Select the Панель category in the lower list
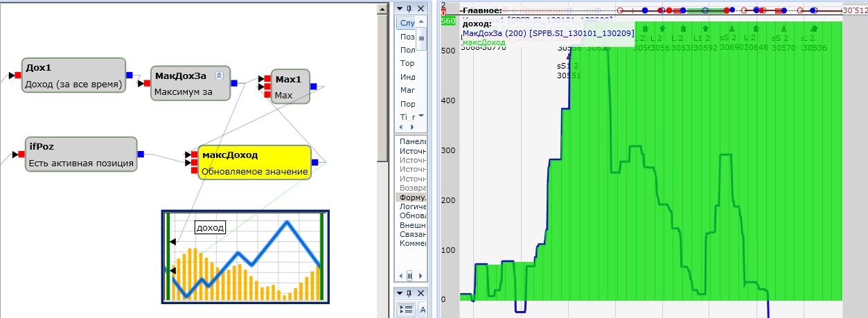Viewport: 868px width, 318px height. (412, 141)
